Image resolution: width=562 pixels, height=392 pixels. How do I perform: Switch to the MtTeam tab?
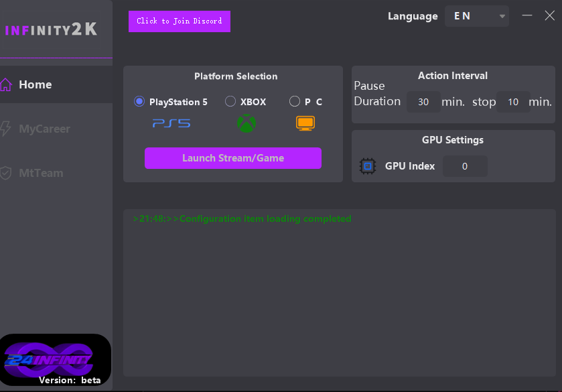(41, 173)
